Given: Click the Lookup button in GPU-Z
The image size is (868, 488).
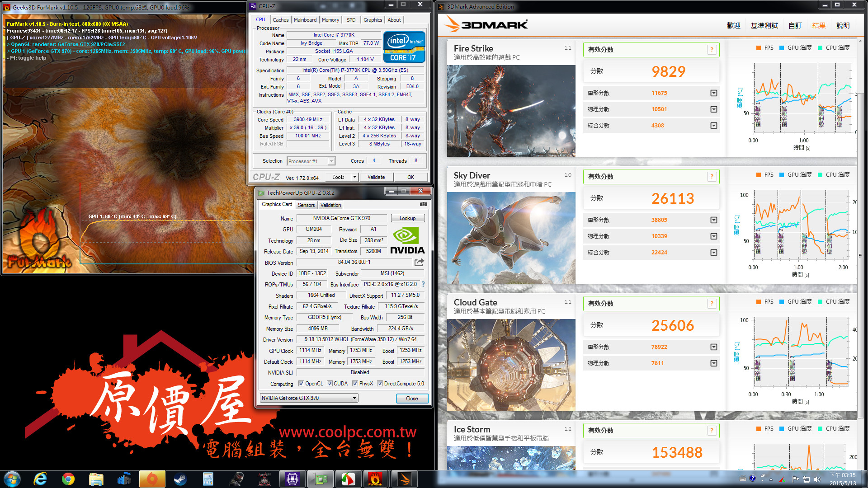Looking at the screenshot, I should coord(407,218).
